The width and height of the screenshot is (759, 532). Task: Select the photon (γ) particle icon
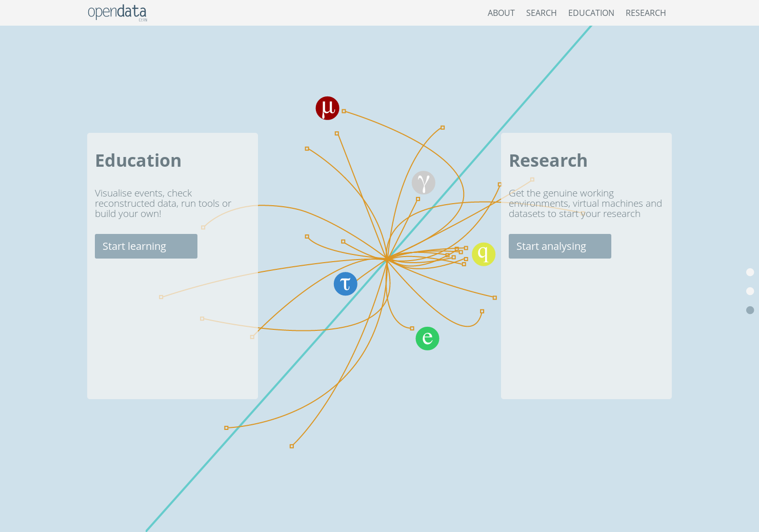[x=423, y=183]
